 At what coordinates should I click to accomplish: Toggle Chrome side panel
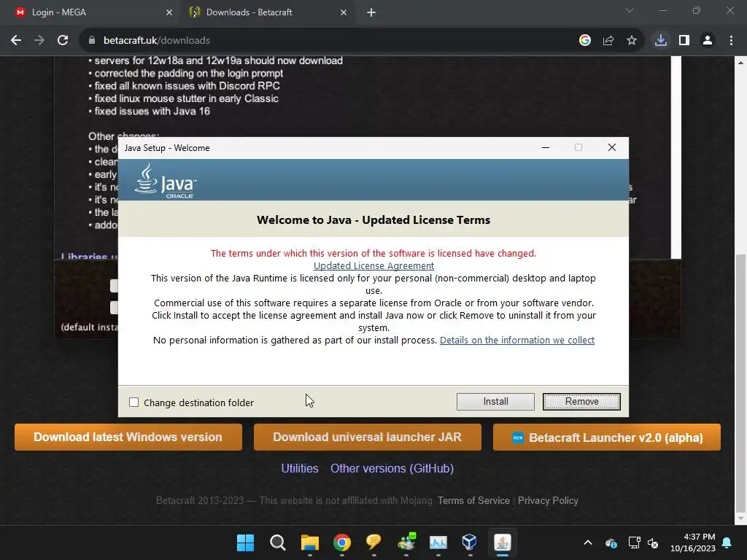(x=684, y=41)
